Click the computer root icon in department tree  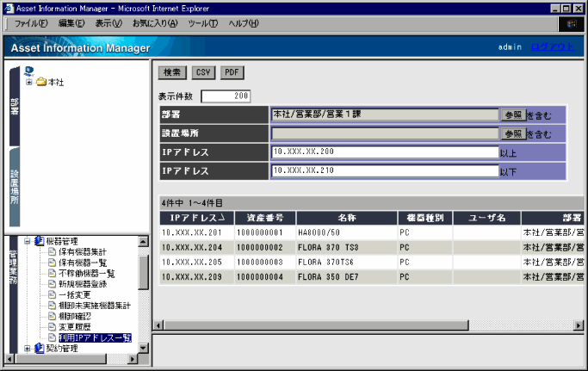tap(29, 71)
